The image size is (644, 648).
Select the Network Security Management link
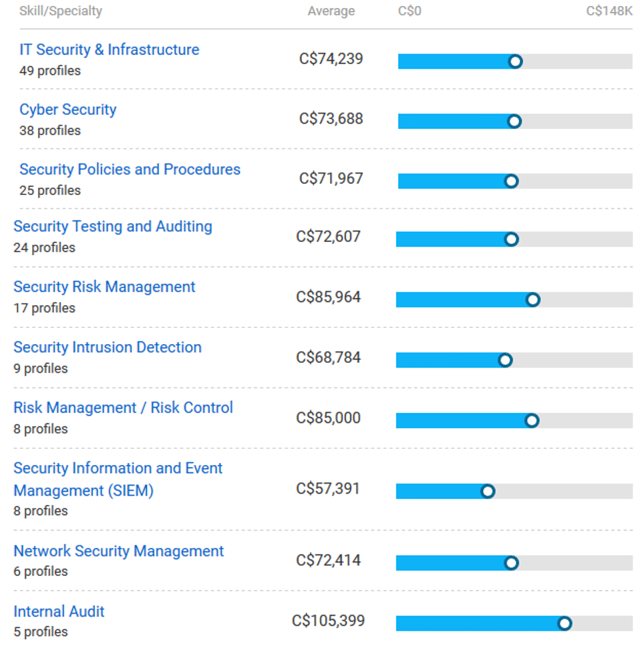tap(119, 551)
